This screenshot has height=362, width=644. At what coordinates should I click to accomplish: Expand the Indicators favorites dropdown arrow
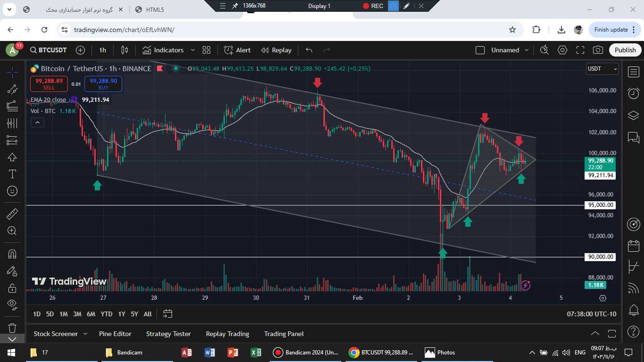pos(192,50)
